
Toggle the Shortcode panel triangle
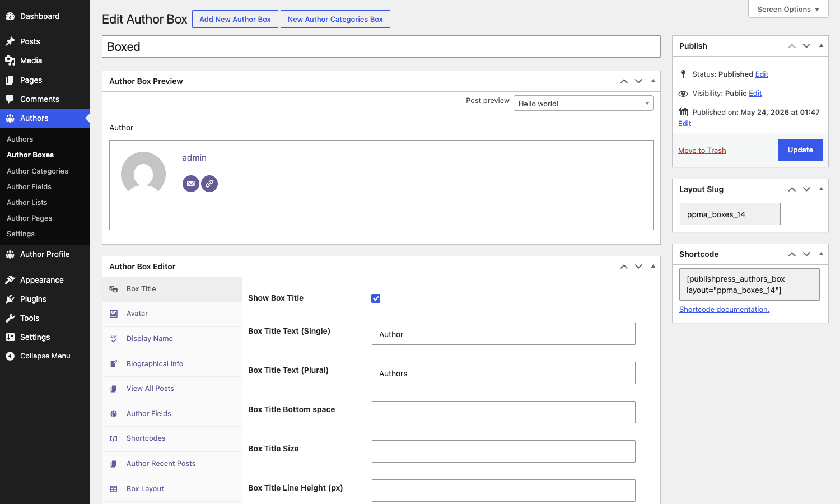pos(821,254)
